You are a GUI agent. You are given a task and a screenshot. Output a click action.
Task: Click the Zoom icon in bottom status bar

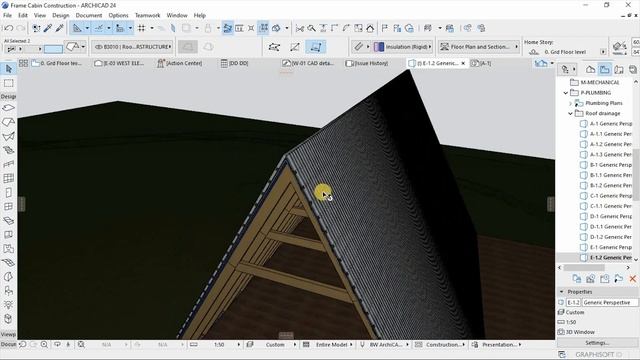(x=44, y=345)
